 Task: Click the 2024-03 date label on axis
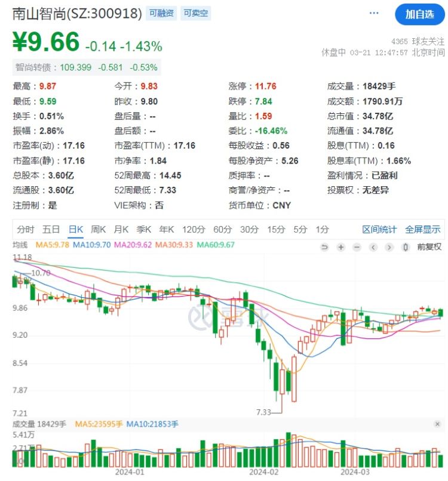point(355,472)
